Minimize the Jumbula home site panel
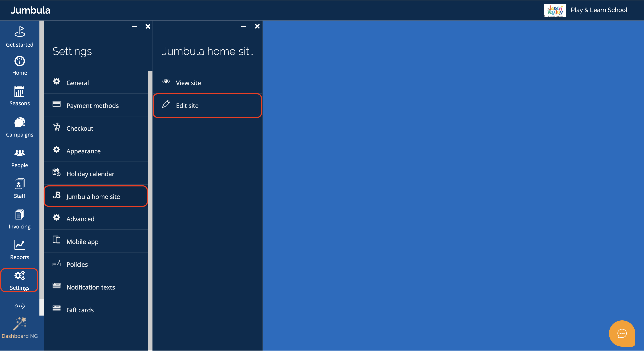The image size is (644, 351). click(x=244, y=26)
